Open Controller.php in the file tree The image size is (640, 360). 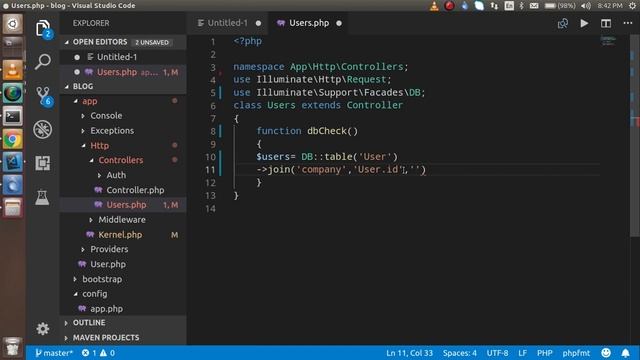tap(135, 190)
